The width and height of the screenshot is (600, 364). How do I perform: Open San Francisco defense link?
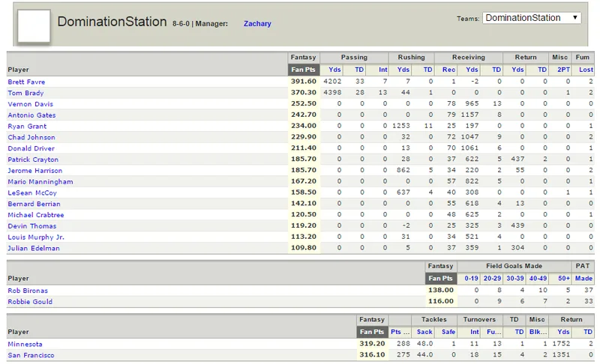point(31,355)
